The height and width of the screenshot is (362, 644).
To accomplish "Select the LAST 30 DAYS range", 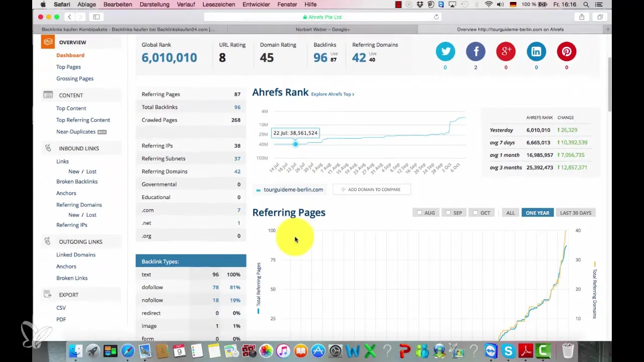I will 576,213.
